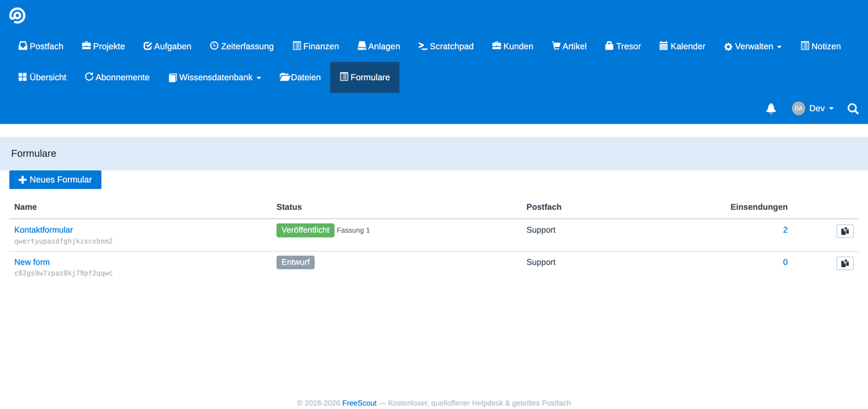Open the Scratchpad page

[446, 46]
